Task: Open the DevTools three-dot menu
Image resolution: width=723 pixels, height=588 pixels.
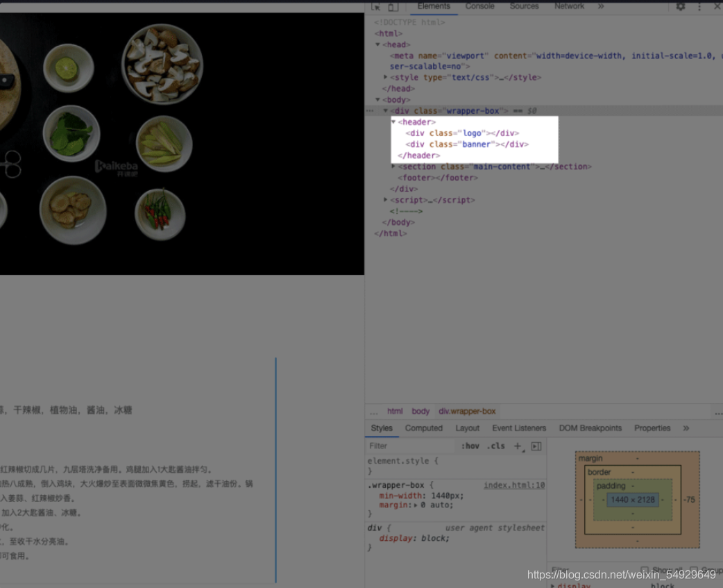Action: click(699, 6)
